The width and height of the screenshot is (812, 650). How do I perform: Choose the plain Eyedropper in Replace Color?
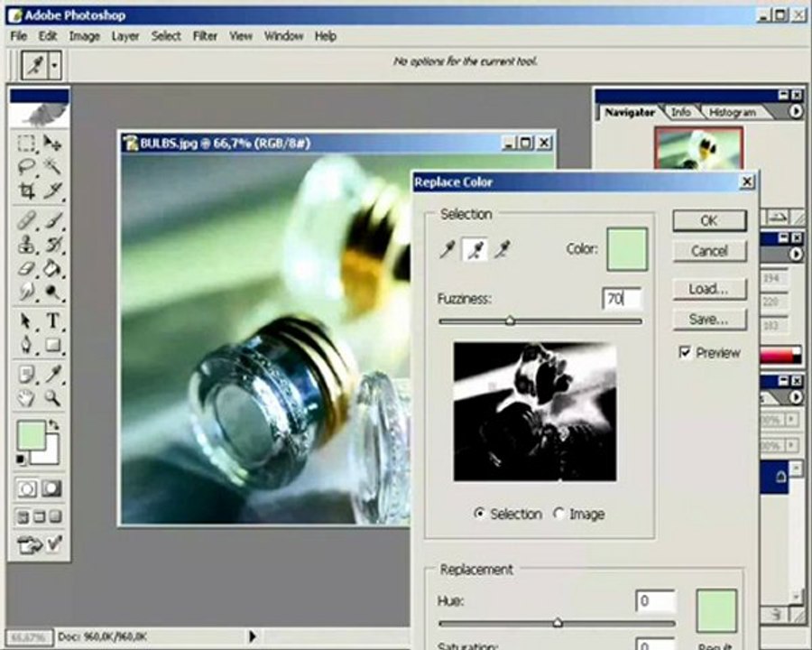448,249
